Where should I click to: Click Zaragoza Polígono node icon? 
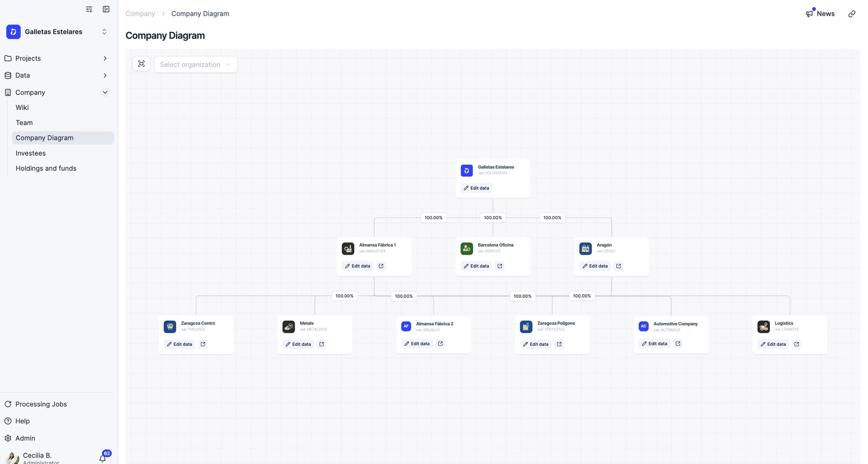click(x=526, y=327)
